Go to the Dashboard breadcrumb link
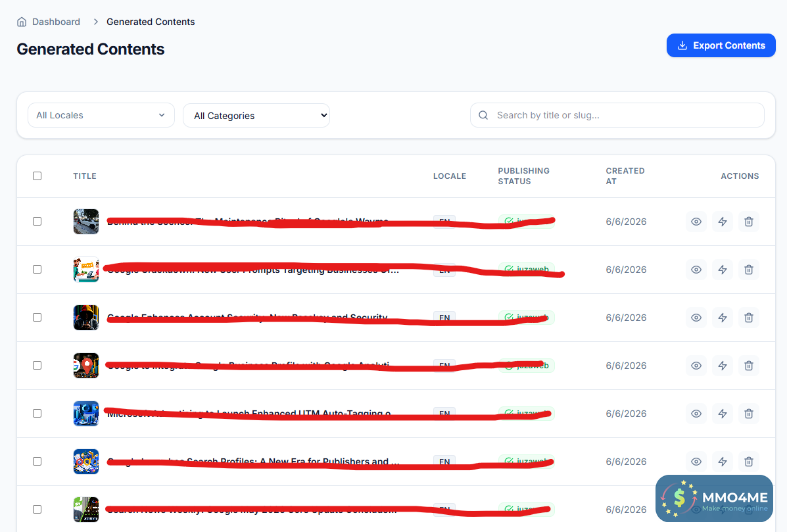The height and width of the screenshot is (532, 787). pyautogui.click(x=57, y=22)
